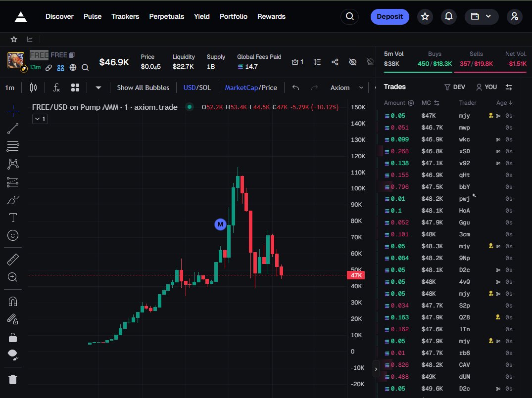Screen dimensions: 532x398
Task: Open the chart layout grid icon
Action: coord(75,88)
